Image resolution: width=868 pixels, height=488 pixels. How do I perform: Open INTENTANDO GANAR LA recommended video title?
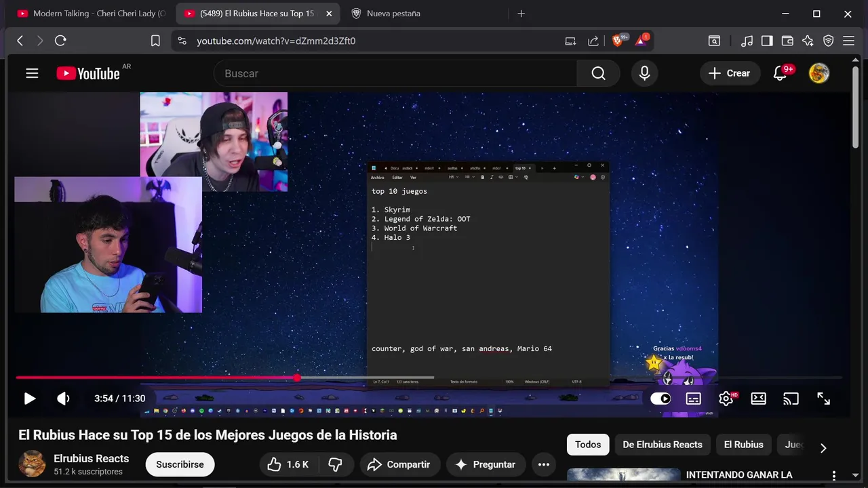tap(738, 475)
